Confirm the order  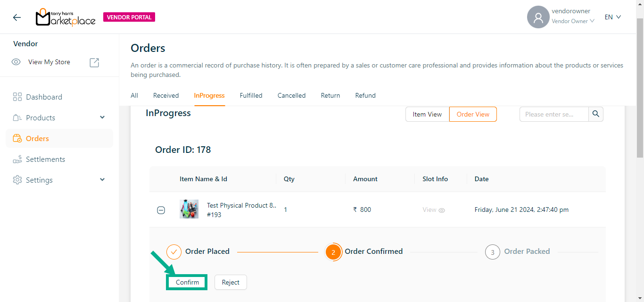pos(187,282)
